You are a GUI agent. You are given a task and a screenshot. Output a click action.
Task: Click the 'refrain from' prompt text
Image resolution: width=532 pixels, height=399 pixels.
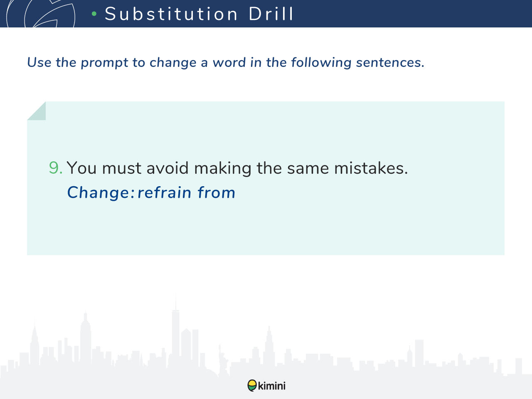[186, 192]
